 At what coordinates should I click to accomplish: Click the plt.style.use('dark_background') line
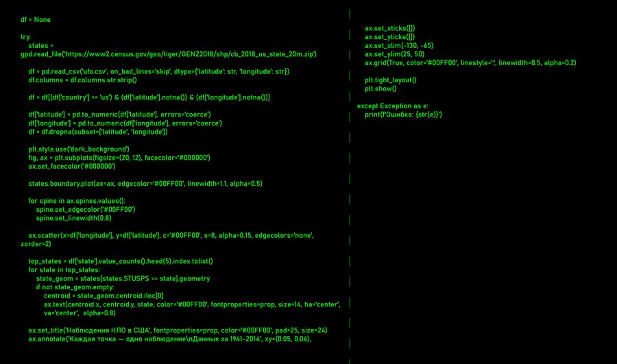79,149
